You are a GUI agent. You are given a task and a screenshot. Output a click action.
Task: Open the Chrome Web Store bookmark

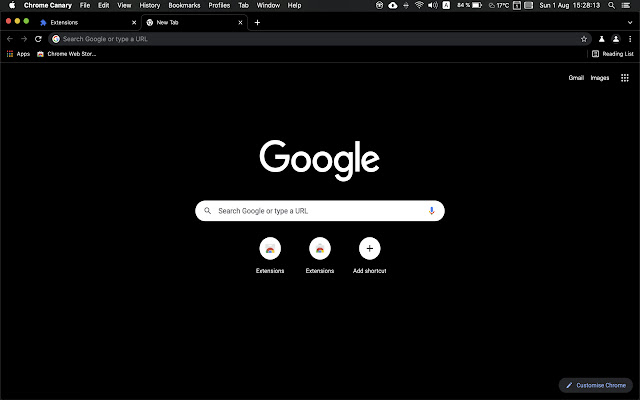click(x=67, y=54)
